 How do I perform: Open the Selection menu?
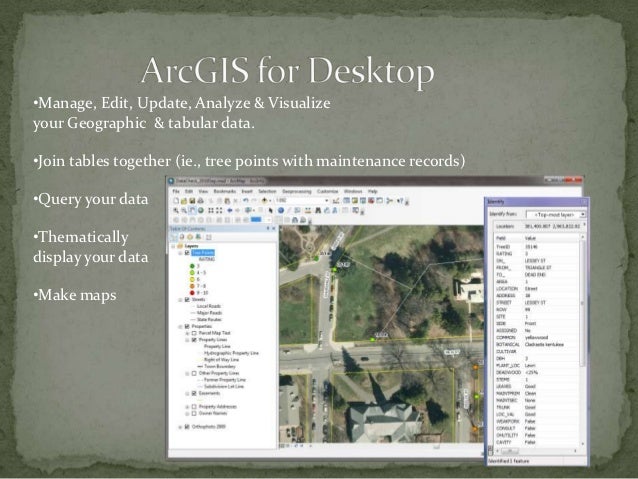click(x=267, y=191)
